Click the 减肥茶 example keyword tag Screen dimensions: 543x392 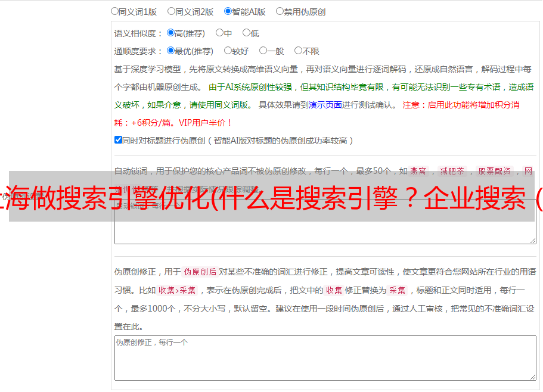click(x=452, y=171)
